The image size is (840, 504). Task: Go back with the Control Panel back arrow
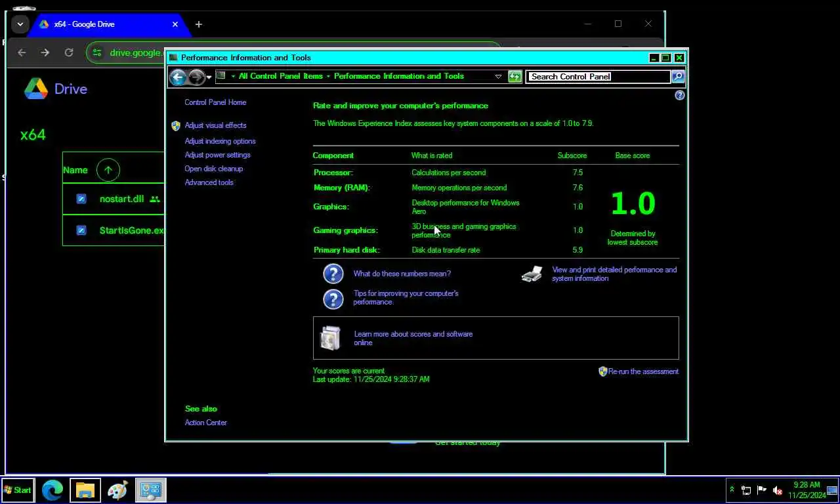point(178,77)
